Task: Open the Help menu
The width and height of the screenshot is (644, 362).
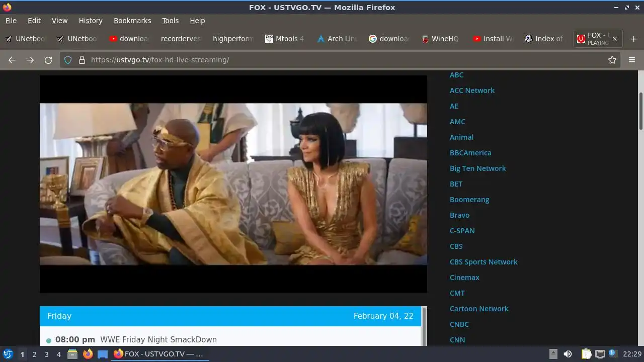Action: (x=197, y=21)
